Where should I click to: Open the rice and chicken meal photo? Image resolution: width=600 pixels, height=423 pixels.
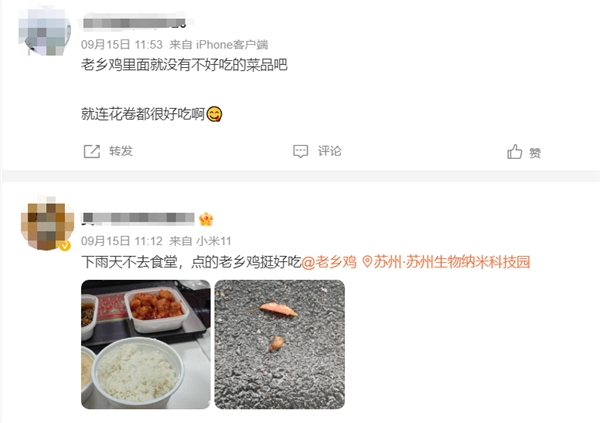coord(146,345)
